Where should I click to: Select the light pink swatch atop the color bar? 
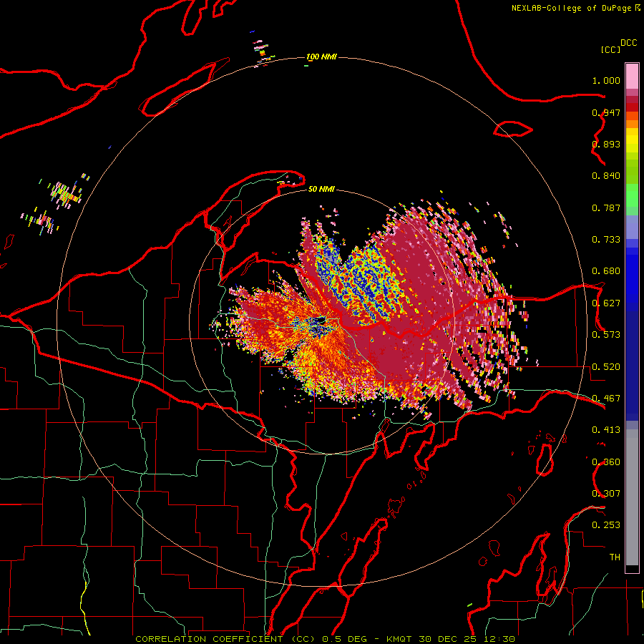(x=632, y=76)
